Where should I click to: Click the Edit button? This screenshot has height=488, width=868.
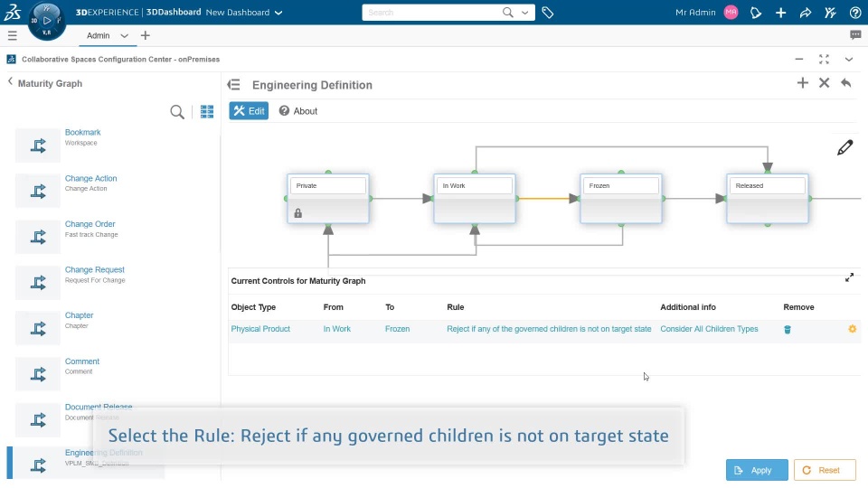tap(249, 111)
